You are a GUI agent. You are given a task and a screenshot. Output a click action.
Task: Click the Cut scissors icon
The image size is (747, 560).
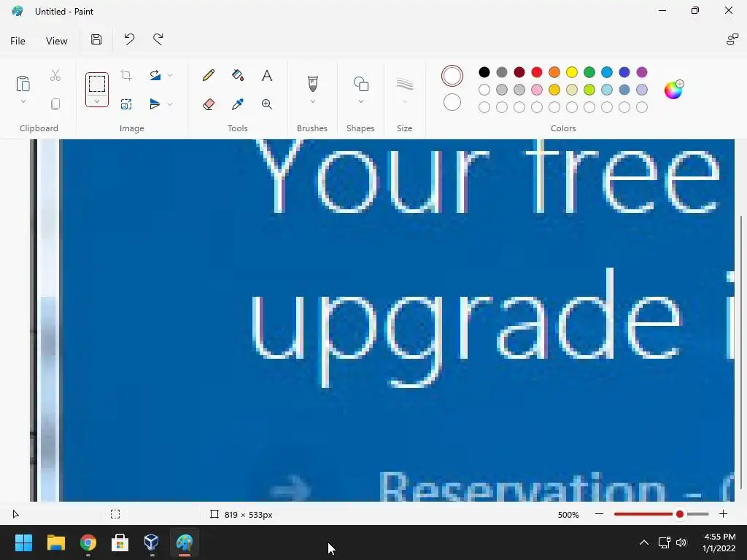(x=55, y=75)
